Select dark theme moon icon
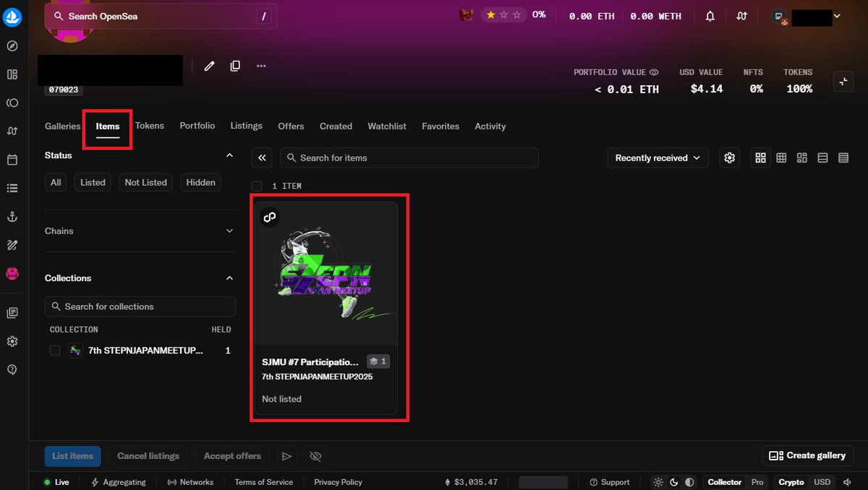The image size is (868, 490). point(673,482)
